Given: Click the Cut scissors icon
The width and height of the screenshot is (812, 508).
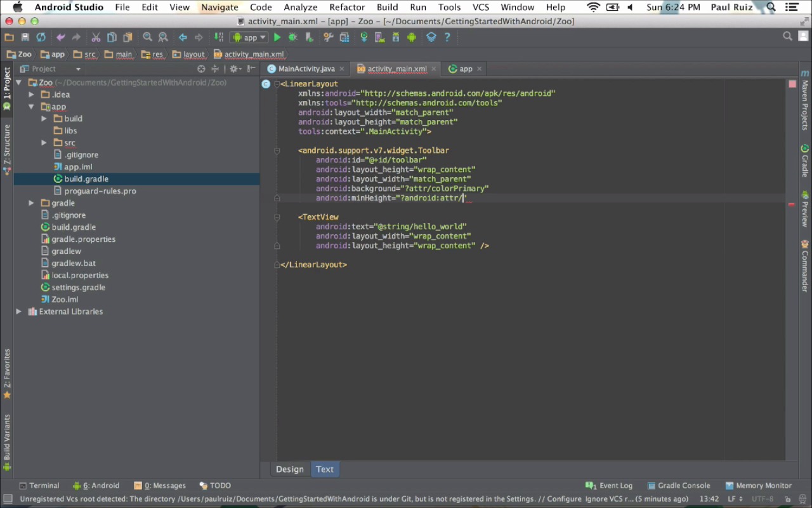Looking at the screenshot, I should (96, 37).
